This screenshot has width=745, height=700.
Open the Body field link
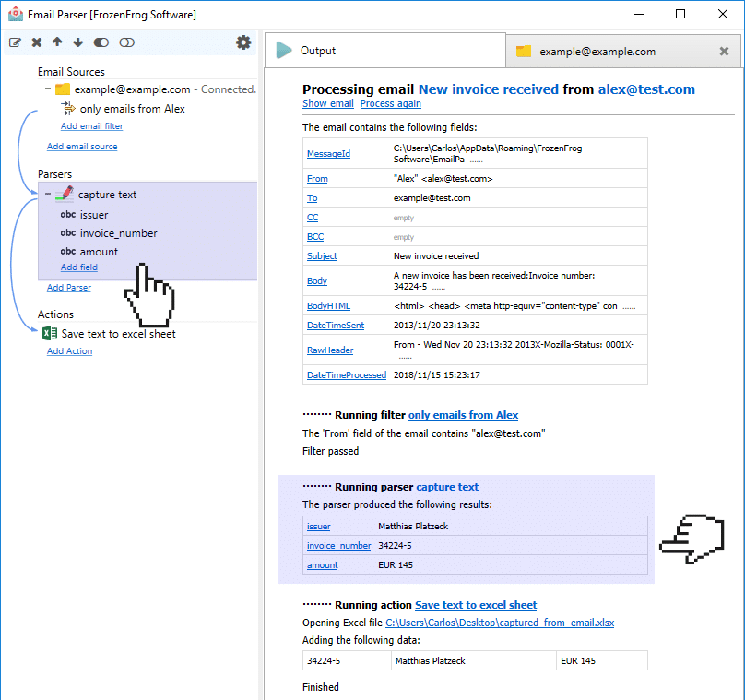[317, 281]
